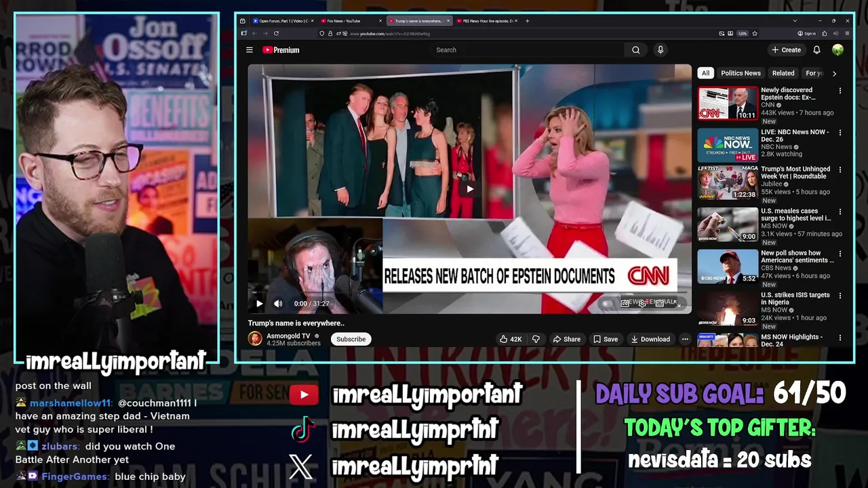Enter full screen in the video player
The width and height of the screenshot is (868, 488).
pos(677,304)
